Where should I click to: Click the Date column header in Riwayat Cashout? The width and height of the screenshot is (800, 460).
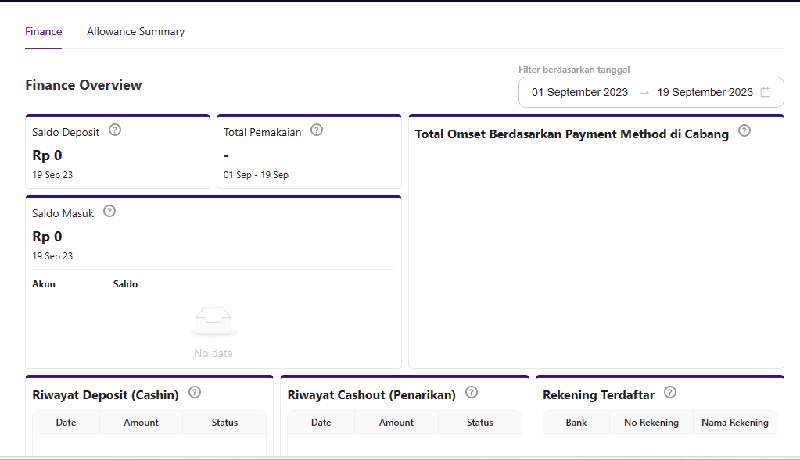[x=321, y=423]
